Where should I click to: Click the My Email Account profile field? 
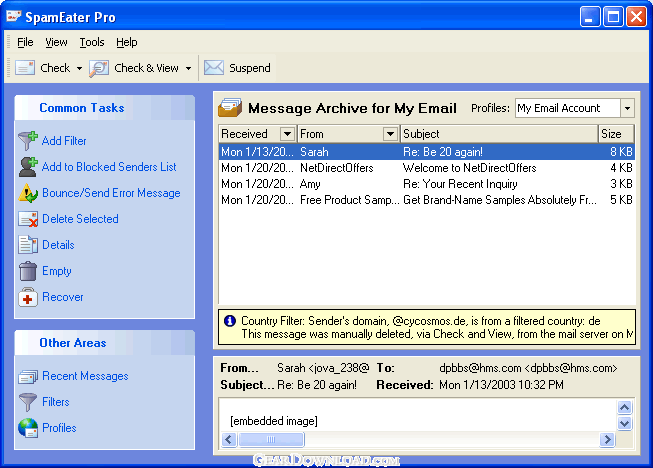click(x=568, y=108)
